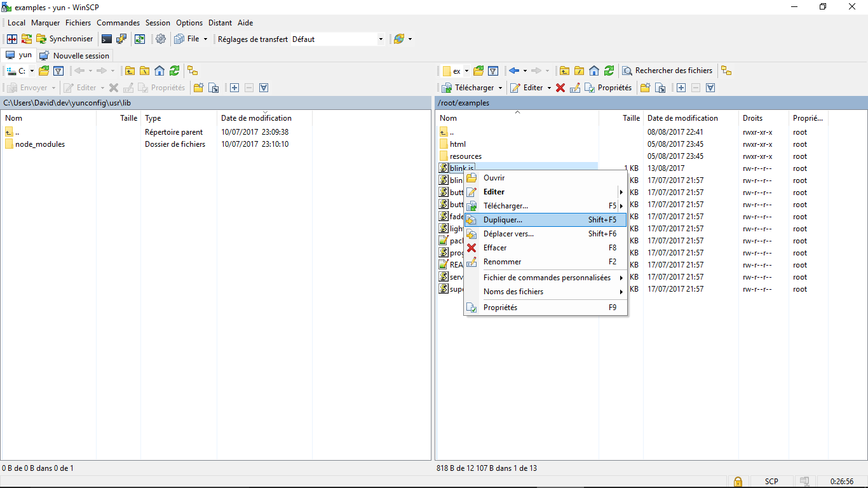Click the Synchroniser button

click(65, 39)
